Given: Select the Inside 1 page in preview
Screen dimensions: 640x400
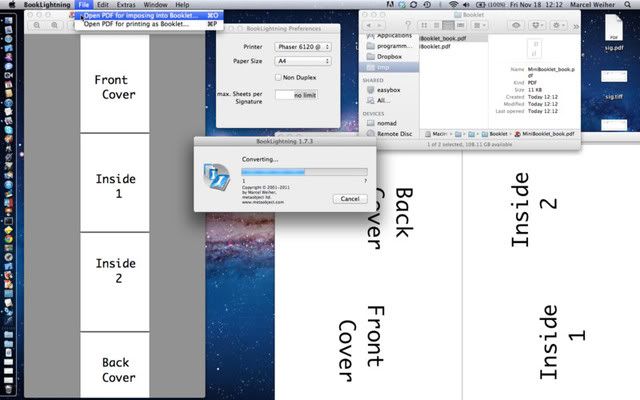Looking at the screenshot, I should click(115, 183).
